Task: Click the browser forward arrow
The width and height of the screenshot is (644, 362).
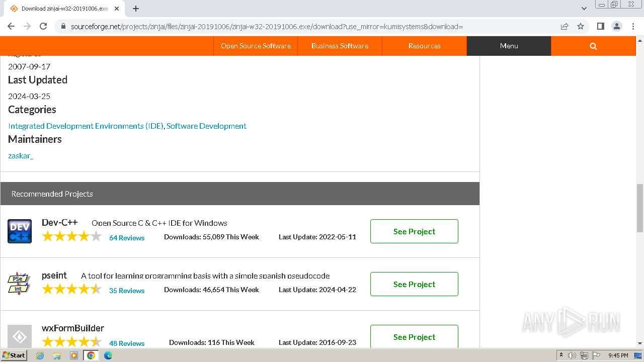Action: pyautogui.click(x=27, y=26)
